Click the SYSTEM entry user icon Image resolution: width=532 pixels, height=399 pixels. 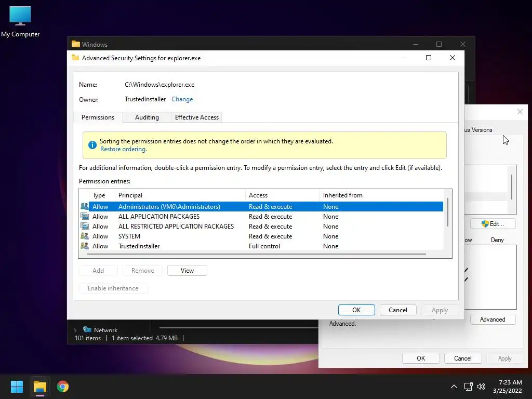pos(85,236)
